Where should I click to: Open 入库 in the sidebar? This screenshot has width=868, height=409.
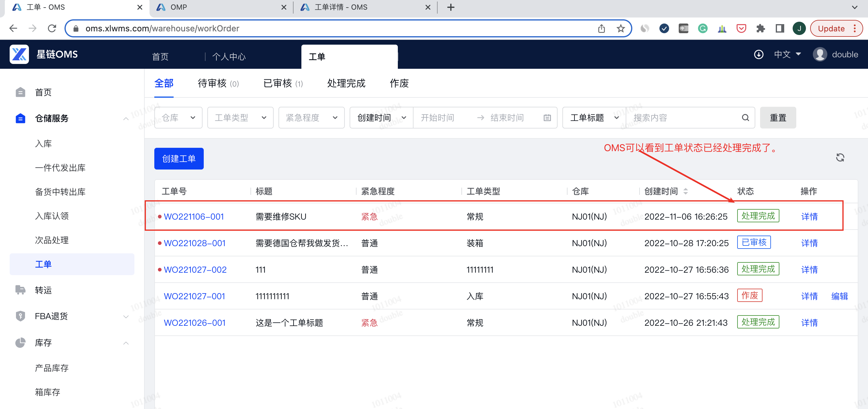pyautogui.click(x=43, y=144)
